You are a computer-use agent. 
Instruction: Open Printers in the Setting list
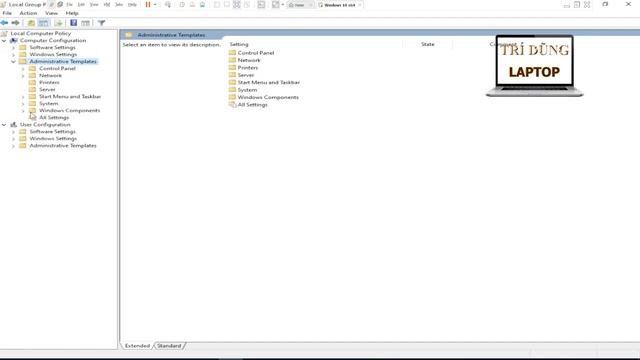247,67
